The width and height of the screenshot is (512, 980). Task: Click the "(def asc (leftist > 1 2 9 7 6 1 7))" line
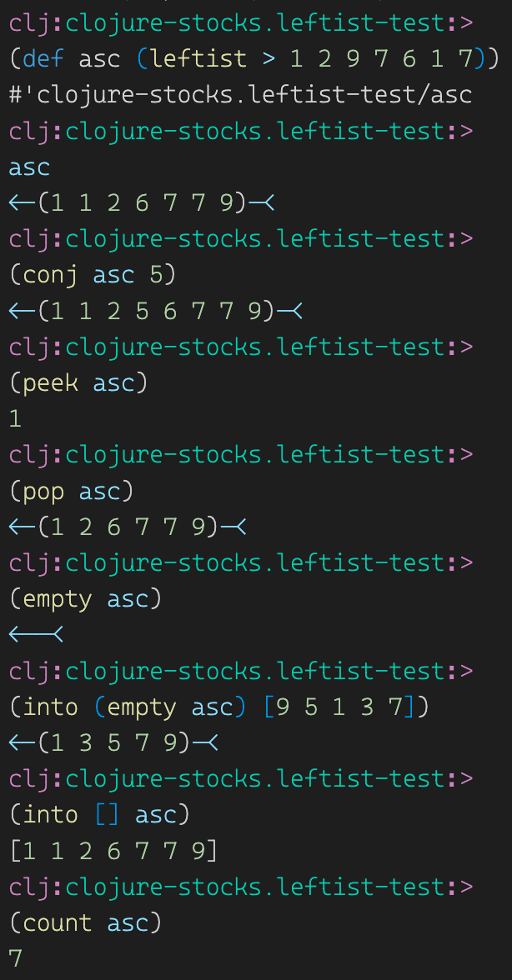point(253,59)
